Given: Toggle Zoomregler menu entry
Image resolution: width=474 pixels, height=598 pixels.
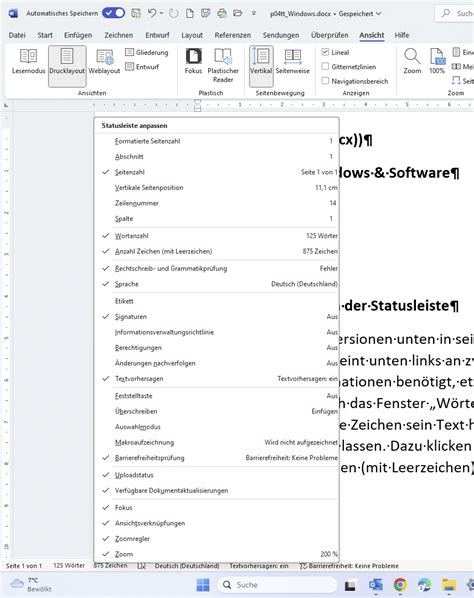Looking at the screenshot, I should [216, 539].
